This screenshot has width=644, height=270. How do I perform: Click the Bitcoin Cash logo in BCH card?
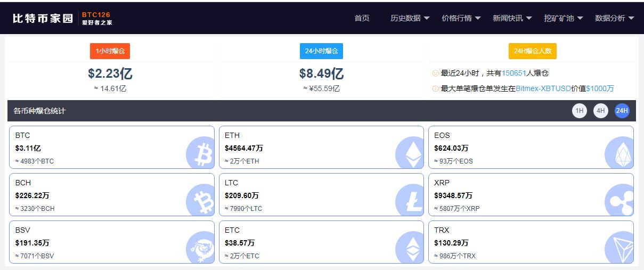click(x=200, y=202)
